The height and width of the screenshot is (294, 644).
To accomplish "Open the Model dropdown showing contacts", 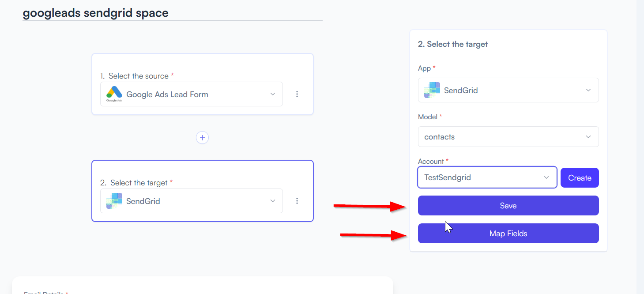I will pos(508,137).
